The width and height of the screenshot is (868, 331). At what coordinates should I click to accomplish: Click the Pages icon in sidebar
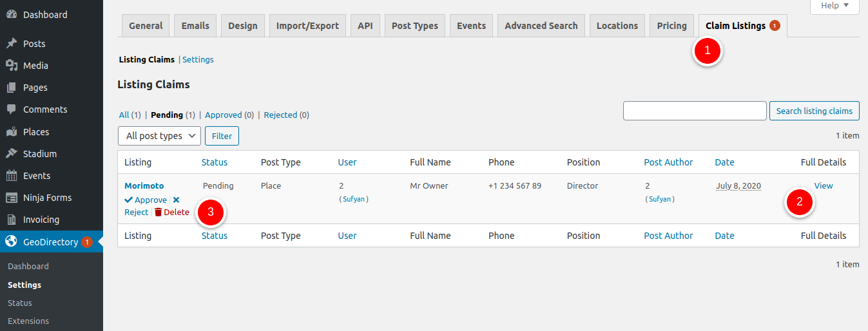[12, 88]
